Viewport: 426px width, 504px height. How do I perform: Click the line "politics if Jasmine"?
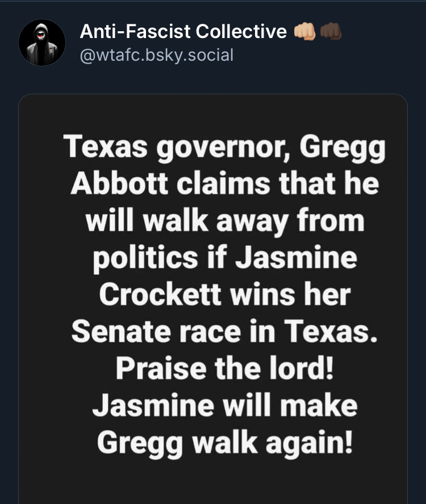point(224,258)
